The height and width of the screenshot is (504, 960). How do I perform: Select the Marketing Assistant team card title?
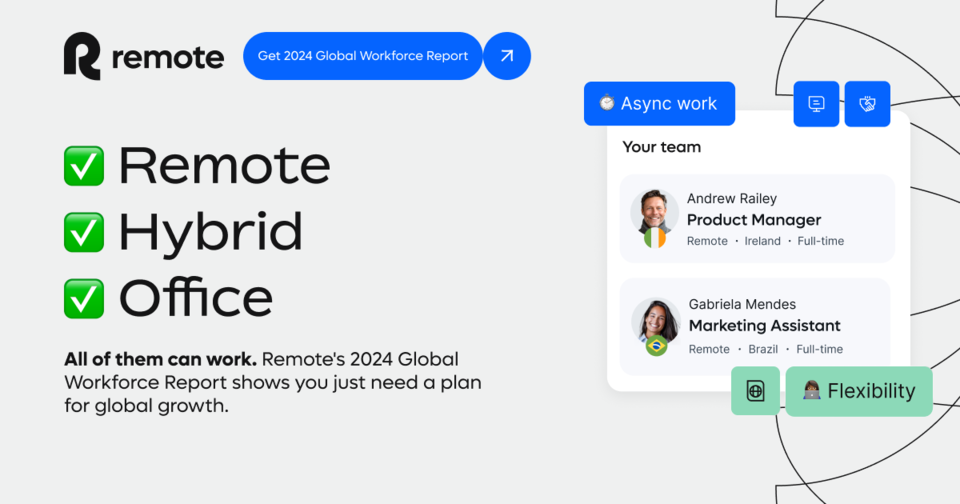coord(764,326)
